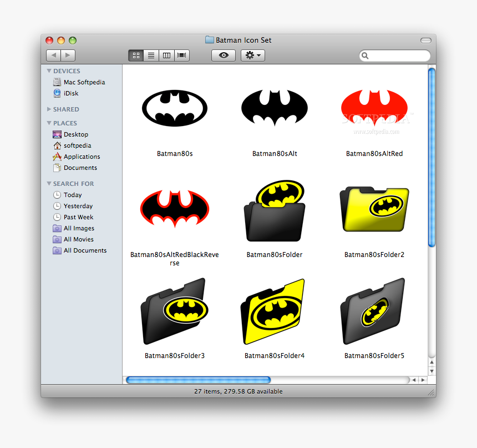This screenshot has height=448, width=477.
Task: Zoom the window with green button
Action: [x=73, y=40]
